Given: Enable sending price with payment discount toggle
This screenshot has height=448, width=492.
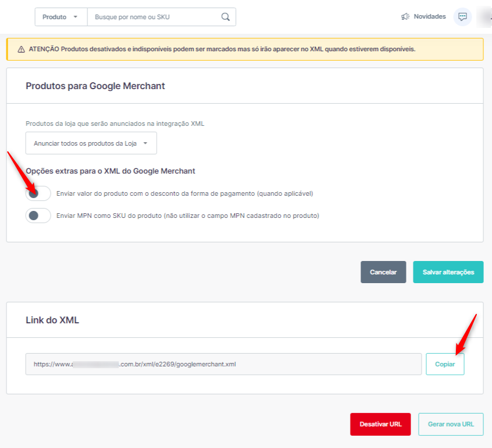Looking at the screenshot, I should (38, 193).
